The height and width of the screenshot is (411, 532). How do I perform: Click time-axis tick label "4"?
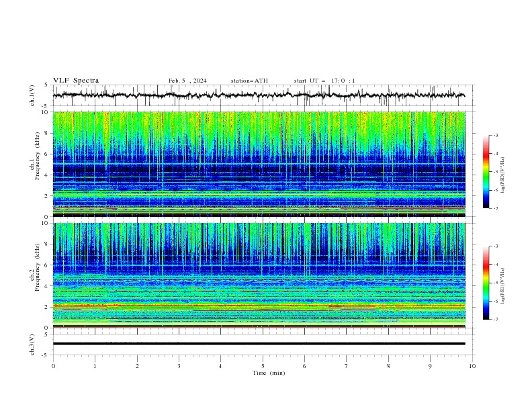click(x=220, y=366)
